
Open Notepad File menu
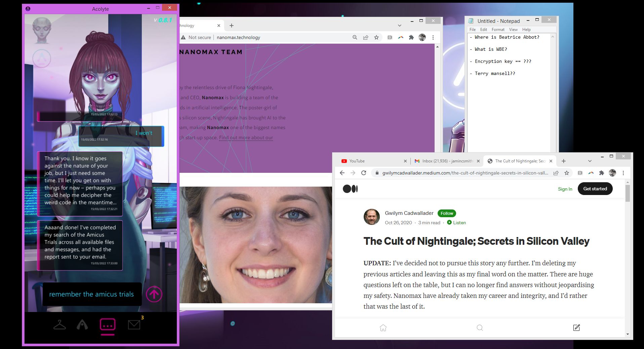[x=473, y=30]
